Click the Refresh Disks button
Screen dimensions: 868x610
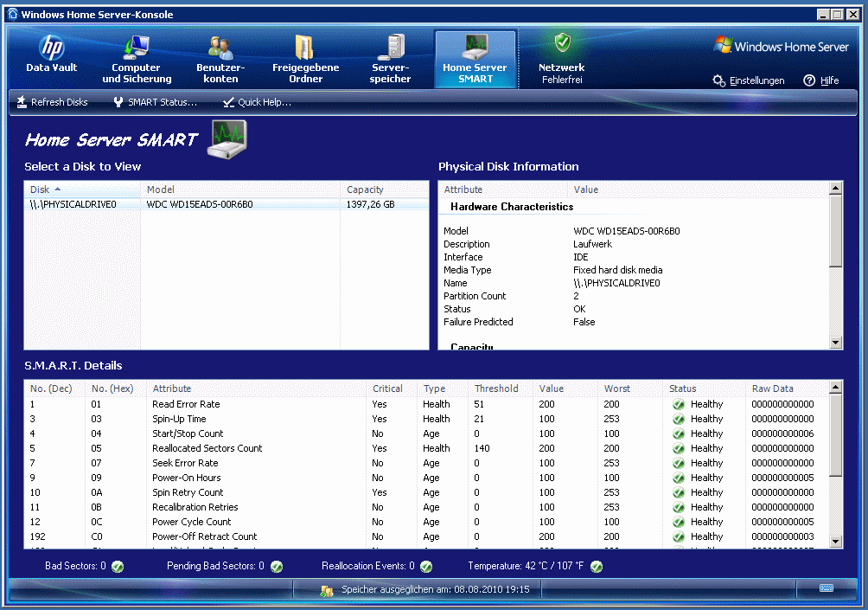[52, 102]
